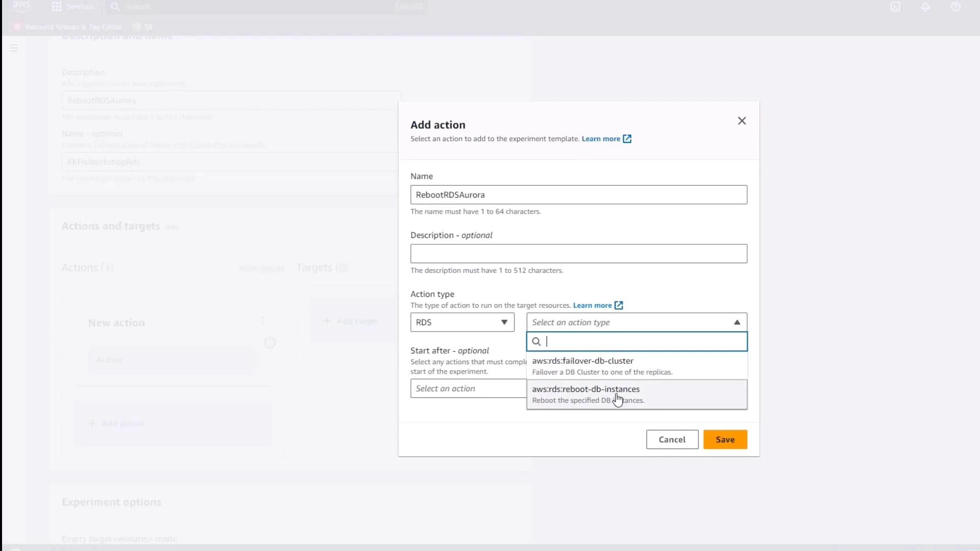Open CloudShell icon in top navigation bar
This screenshot has height=551, width=980.
(x=895, y=7)
